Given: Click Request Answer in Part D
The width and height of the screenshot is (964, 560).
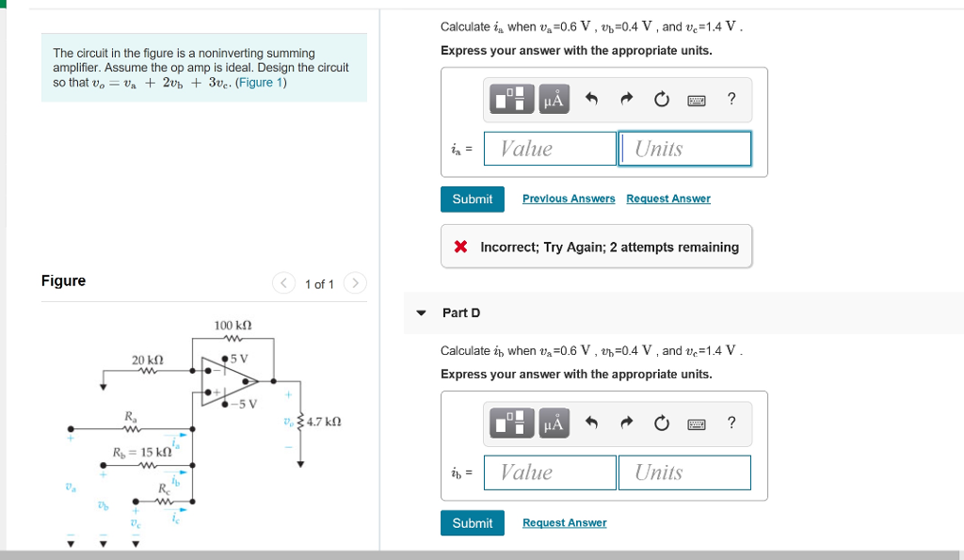Looking at the screenshot, I should pos(564,523).
